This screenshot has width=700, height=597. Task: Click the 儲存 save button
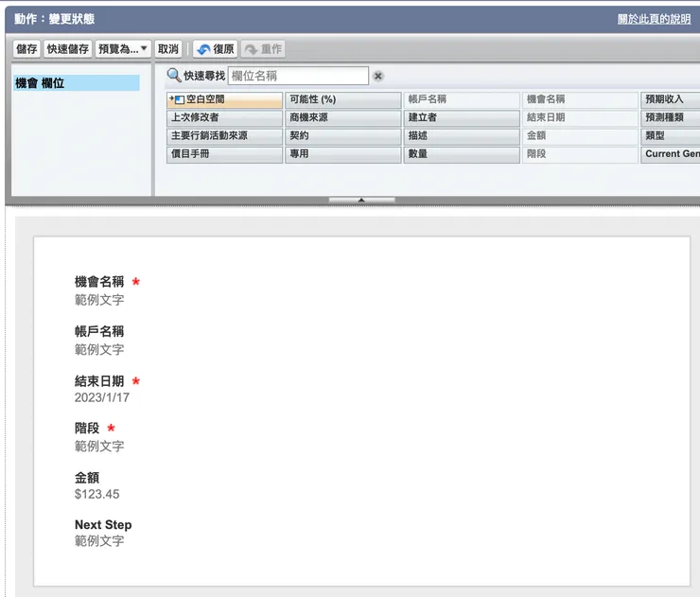(26, 49)
